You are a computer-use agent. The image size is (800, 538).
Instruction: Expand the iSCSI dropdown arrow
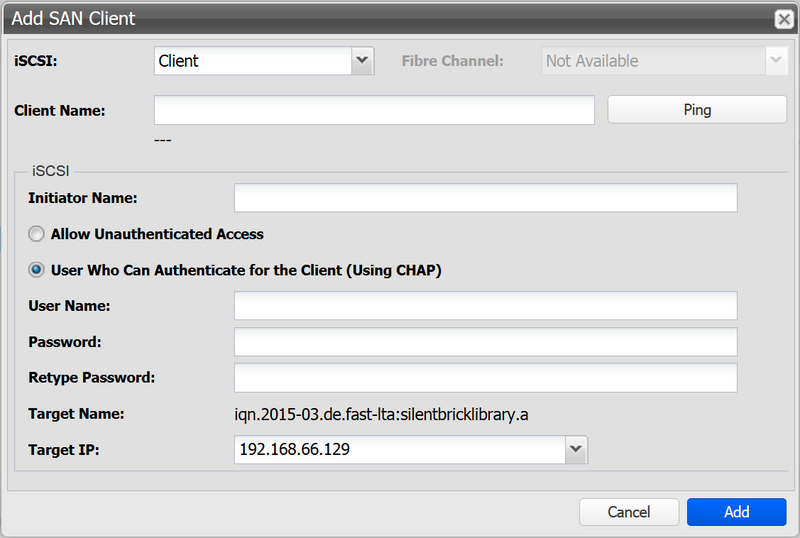[363, 61]
